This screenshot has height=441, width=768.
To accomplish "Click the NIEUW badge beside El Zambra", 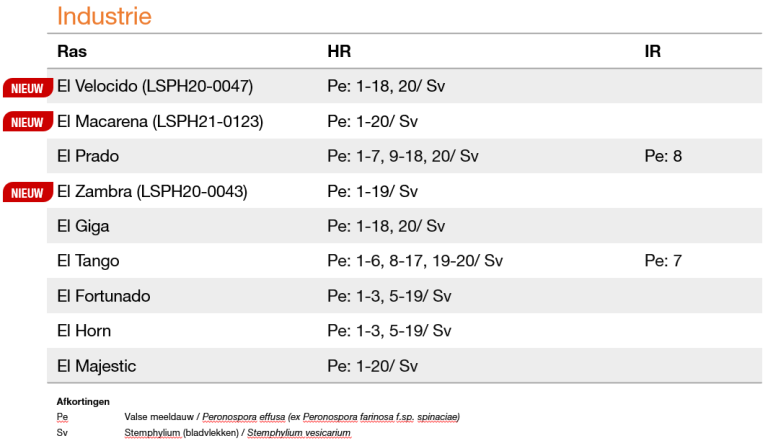I will (x=28, y=193).
